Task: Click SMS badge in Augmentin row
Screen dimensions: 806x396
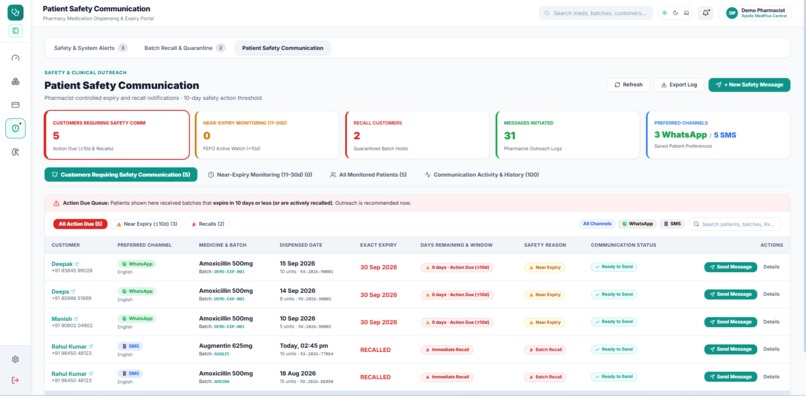Action: [x=130, y=347]
